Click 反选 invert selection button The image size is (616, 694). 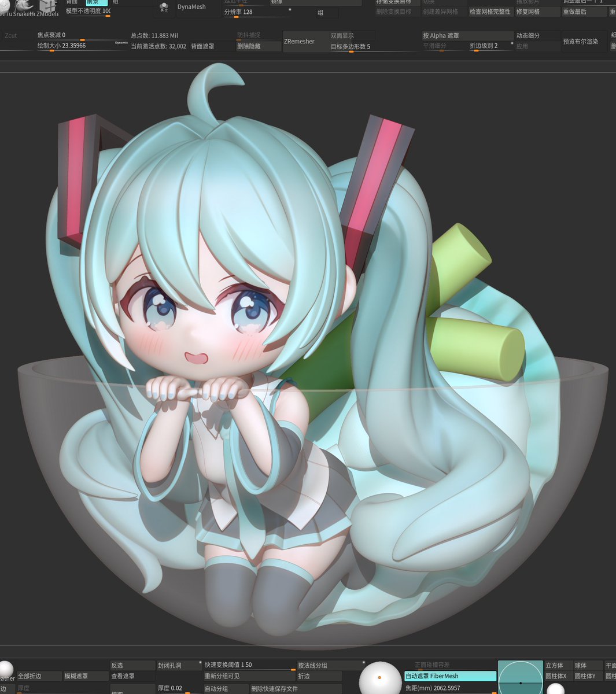(132, 665)
